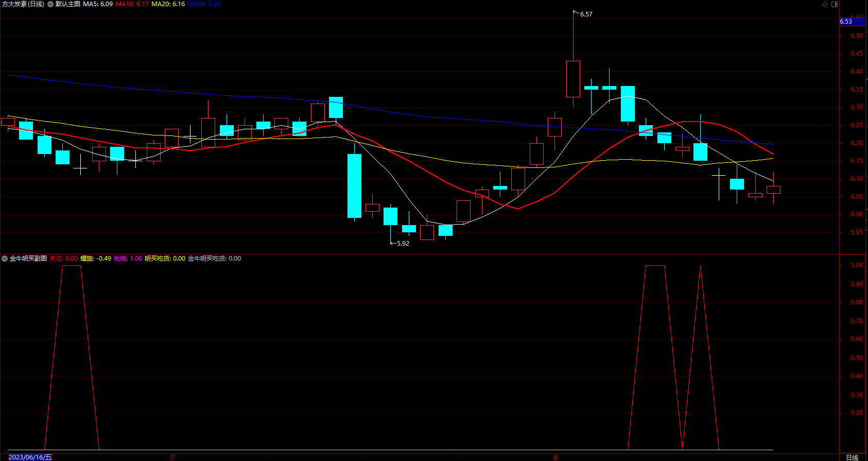Click the MA5: 6.09 indicator label

(98, 4)
